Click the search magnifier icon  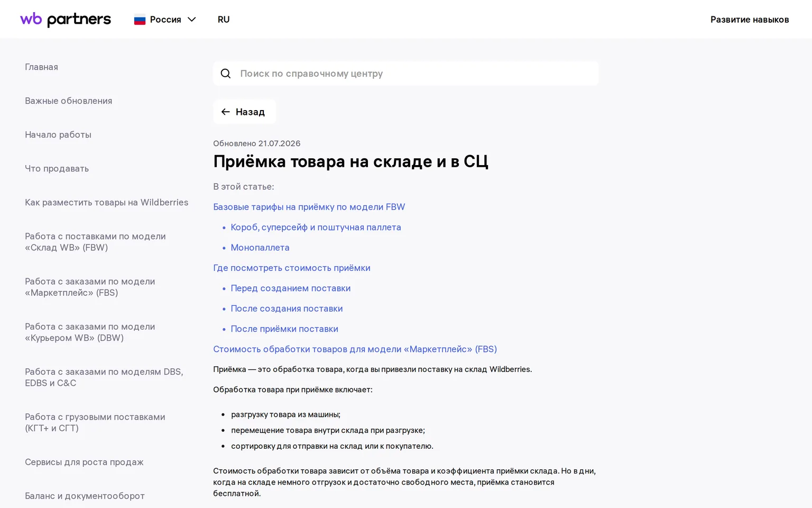(x=226, y=74)
